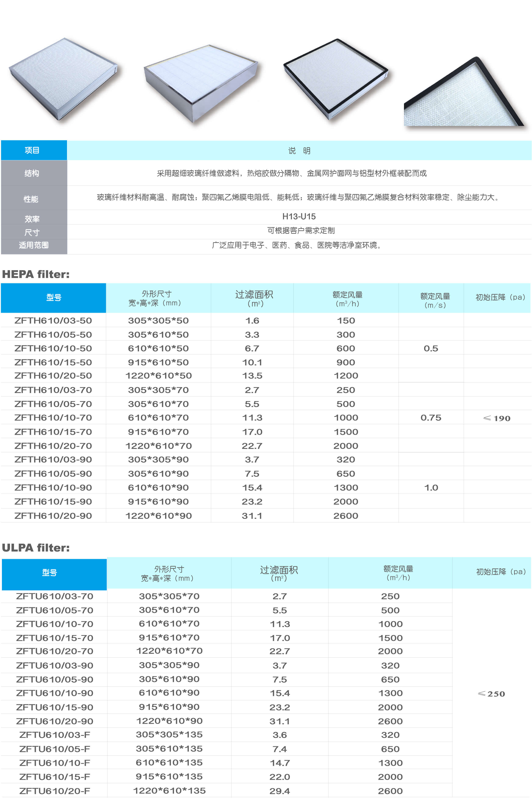Click the 项目 header cell

point(32,150)
